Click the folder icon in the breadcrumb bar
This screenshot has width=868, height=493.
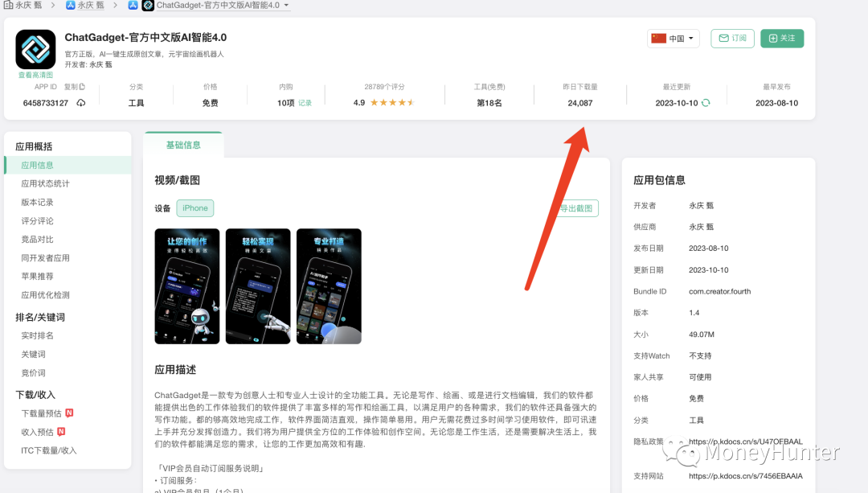pos(9,5)
